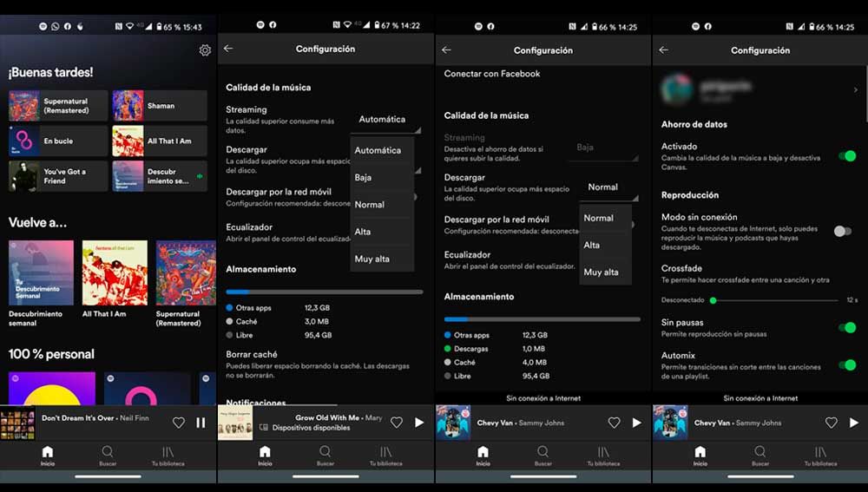868x492 pixels.
Task: Tap Tu biblioteca icon below Grow Old With Me
Action: [x=386, y=456]
